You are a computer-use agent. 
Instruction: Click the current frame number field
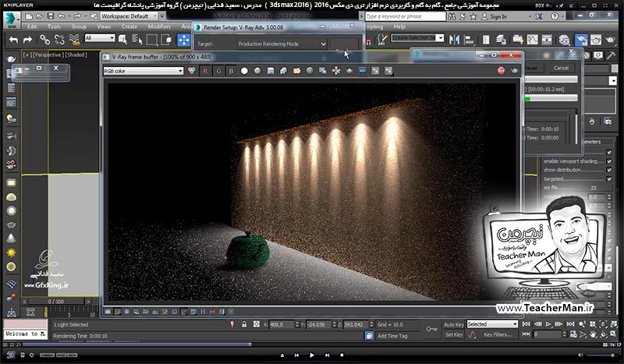click(548, 334)
